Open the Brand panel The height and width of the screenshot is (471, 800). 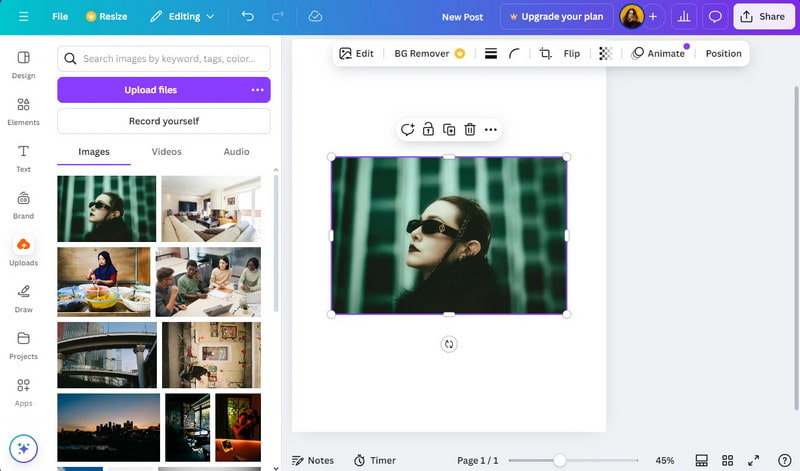(23, 206)
